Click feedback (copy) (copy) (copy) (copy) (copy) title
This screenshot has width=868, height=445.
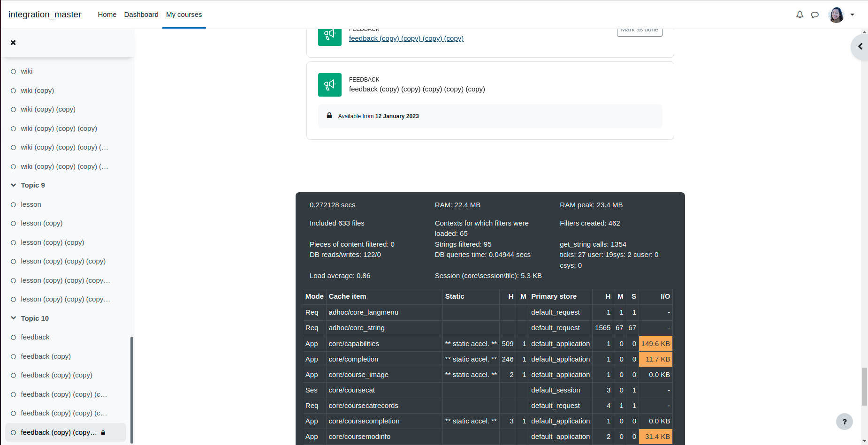click(417, 89)
